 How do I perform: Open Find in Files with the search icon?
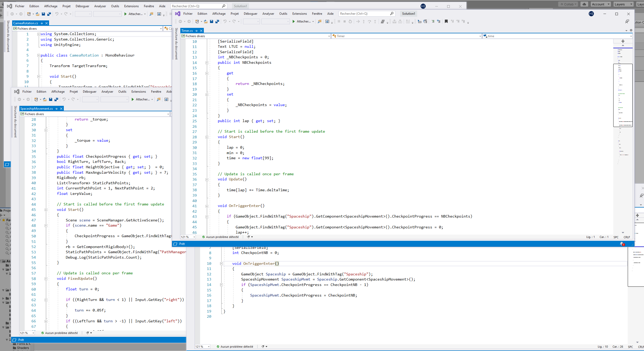tap(319, 22)
